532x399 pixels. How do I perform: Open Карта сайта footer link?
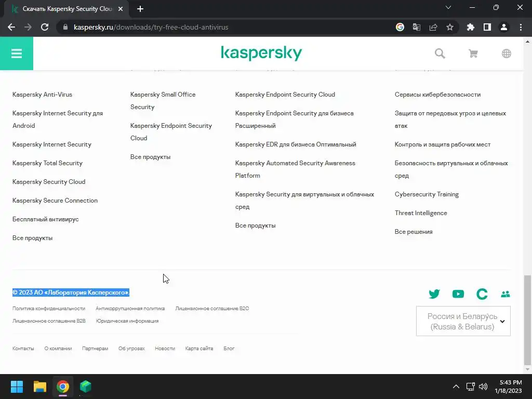click(199, 349)
